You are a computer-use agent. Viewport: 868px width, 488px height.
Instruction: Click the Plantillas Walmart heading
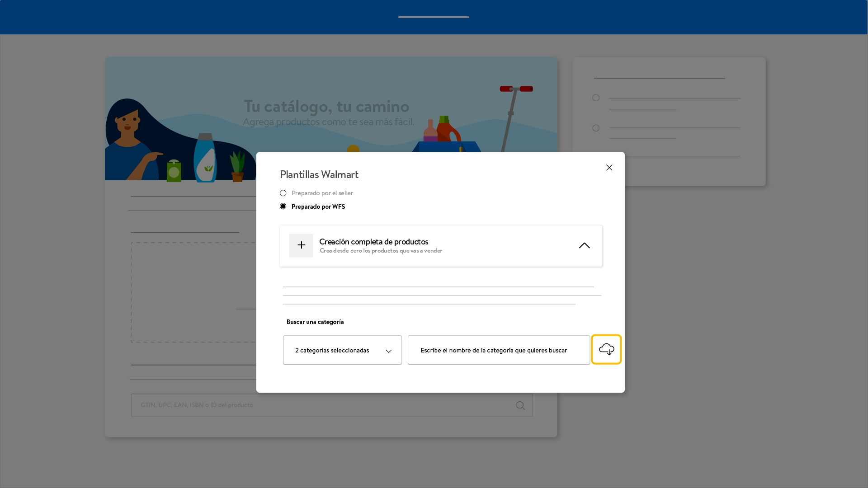319,174
